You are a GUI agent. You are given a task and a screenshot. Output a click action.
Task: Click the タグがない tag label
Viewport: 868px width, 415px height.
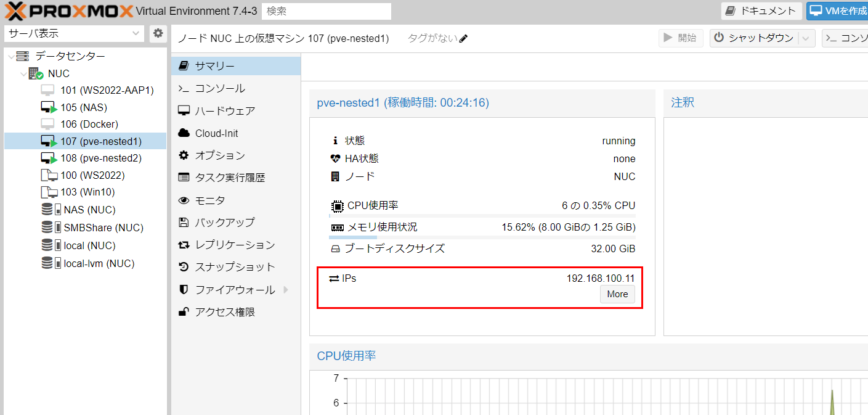click(432, 38)
